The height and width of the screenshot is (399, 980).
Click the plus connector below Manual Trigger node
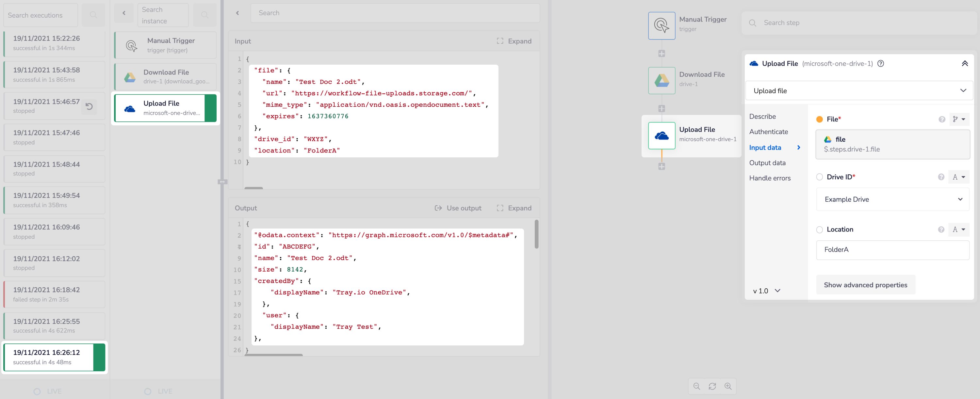point(661,54)
